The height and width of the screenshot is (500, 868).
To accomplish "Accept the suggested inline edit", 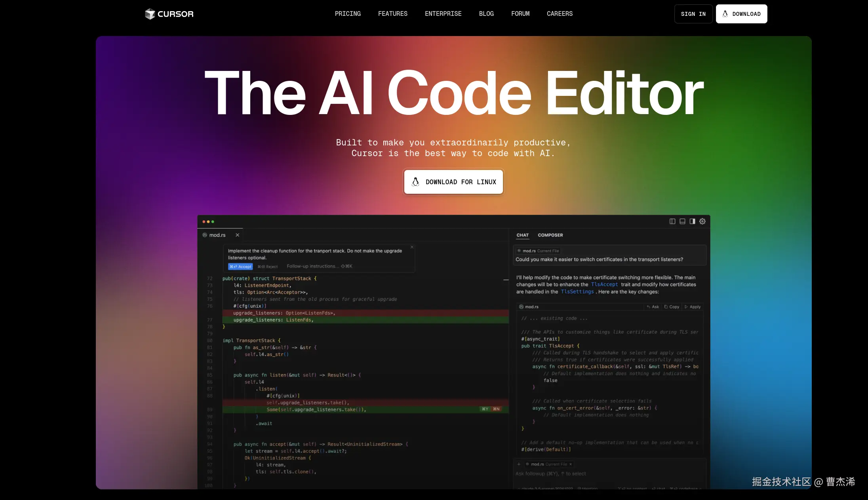I will [240, 267].
